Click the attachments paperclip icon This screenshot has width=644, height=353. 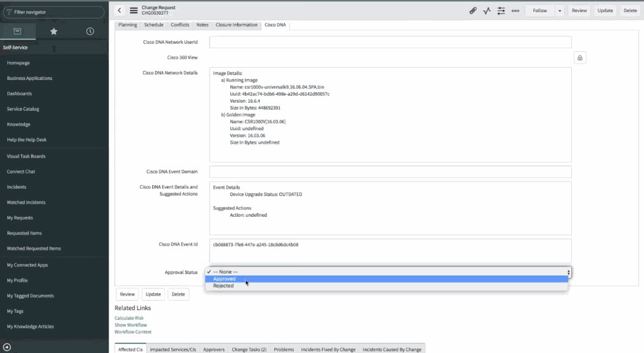(473, 10)
